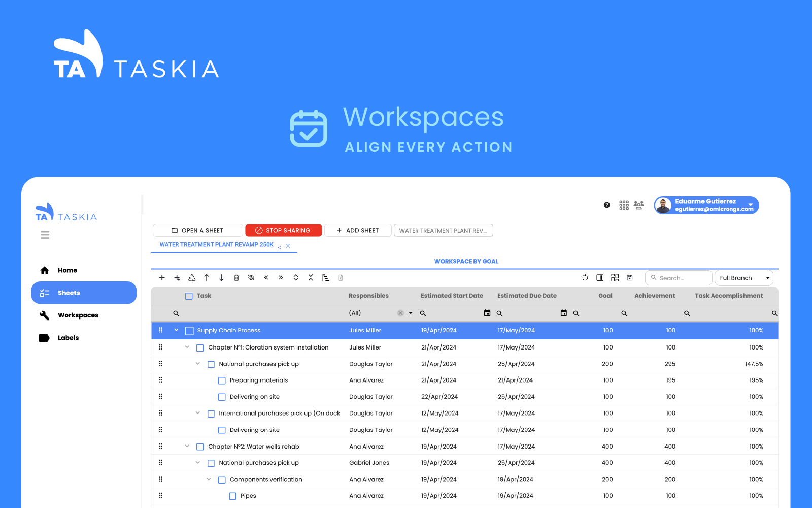812x508 pixels.
Task: Open the recycle bin icon on the toolbar
Action: click(x=192, y=277)
